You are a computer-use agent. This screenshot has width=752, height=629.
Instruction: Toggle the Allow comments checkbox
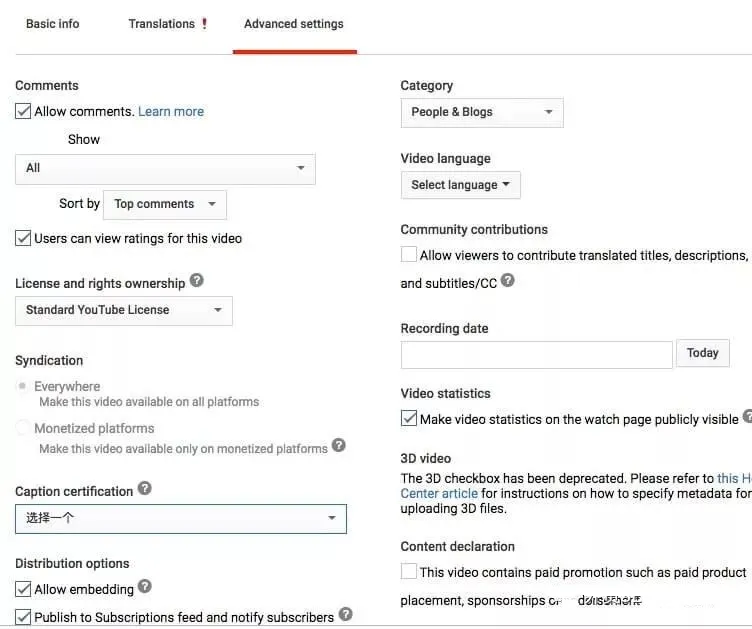point(23,111)
